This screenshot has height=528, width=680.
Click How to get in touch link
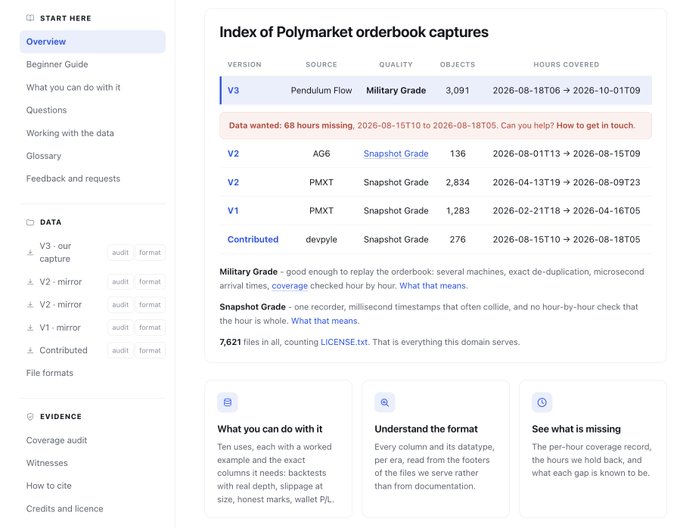coord(595,125)
